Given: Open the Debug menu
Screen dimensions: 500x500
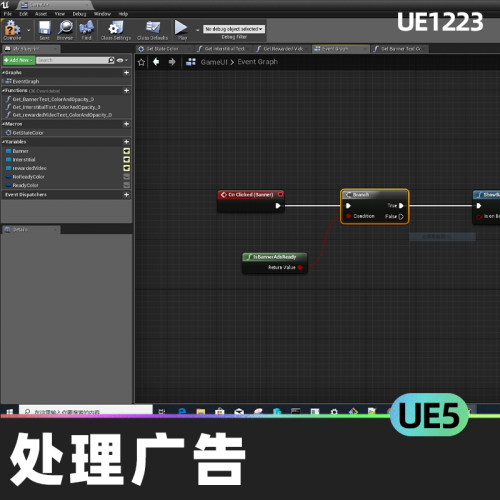Looking at the screenshot, I should (x=79, y=14).
